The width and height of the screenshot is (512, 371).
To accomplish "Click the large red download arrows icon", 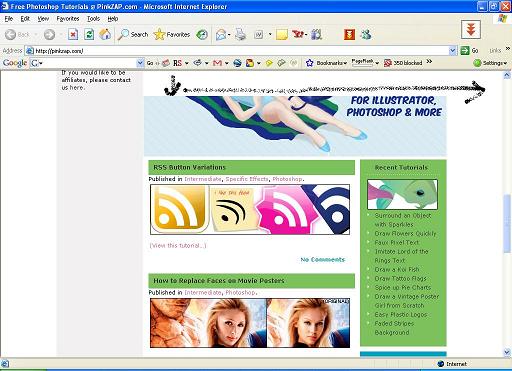I will coord(471,30).
